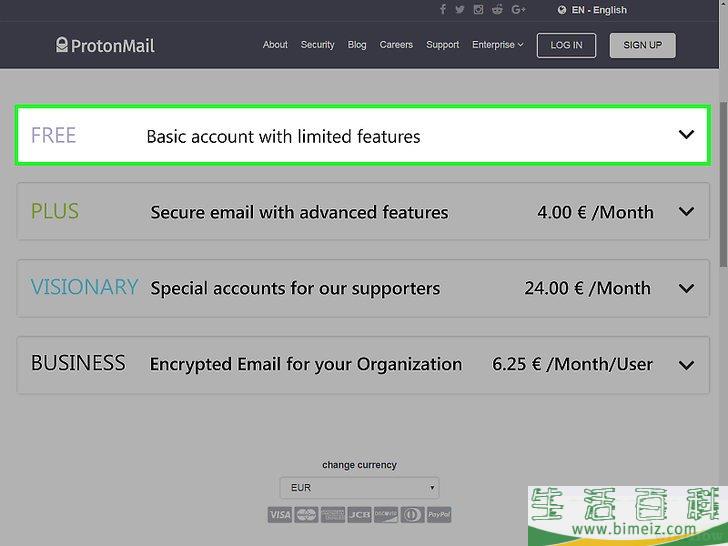Select the PLUS plan title
This screenshot has height=546, width=728.
pos(55,212)
